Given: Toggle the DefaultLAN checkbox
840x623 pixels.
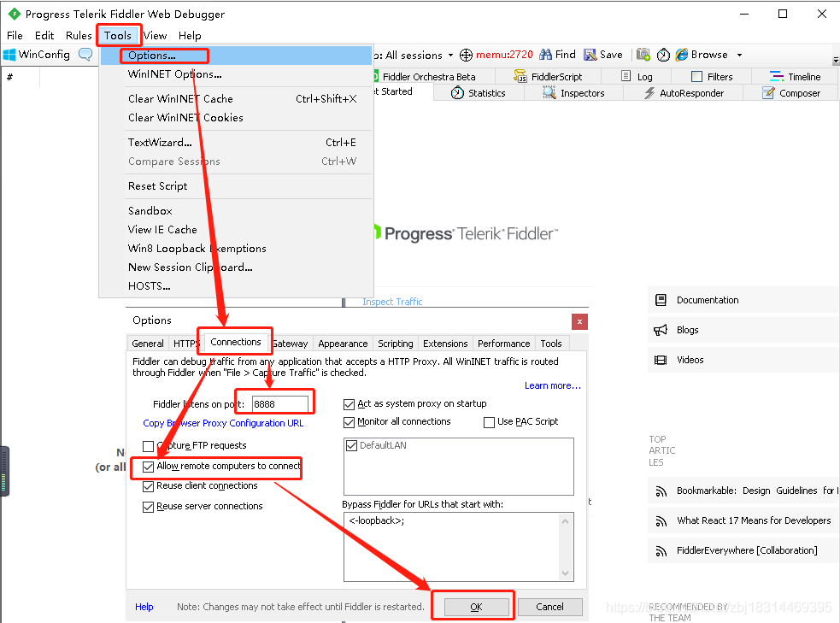Looking at the screenshot, I should coord(352,446).
